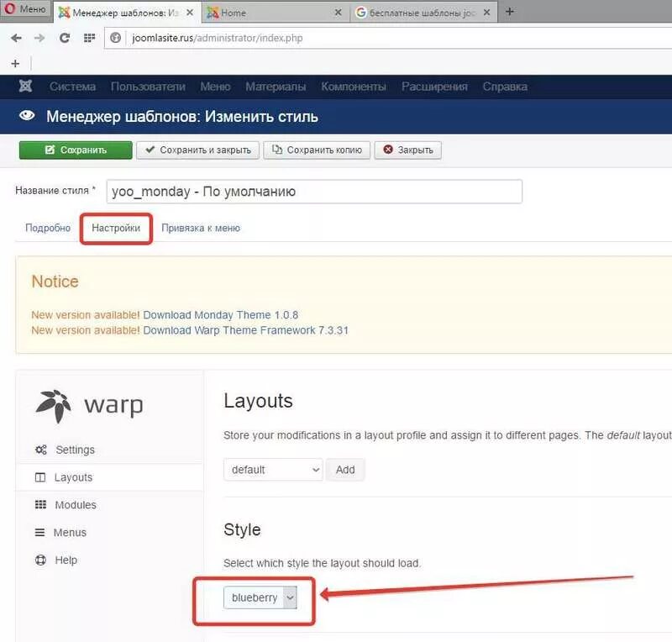672x642 pixels.
Task: Click the Help lifebuoy icon
Action: pos(40,560)
